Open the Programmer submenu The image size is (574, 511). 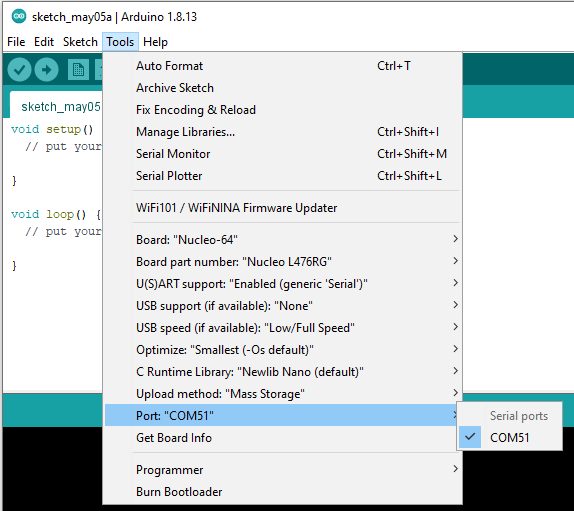(x=282, y=470)
